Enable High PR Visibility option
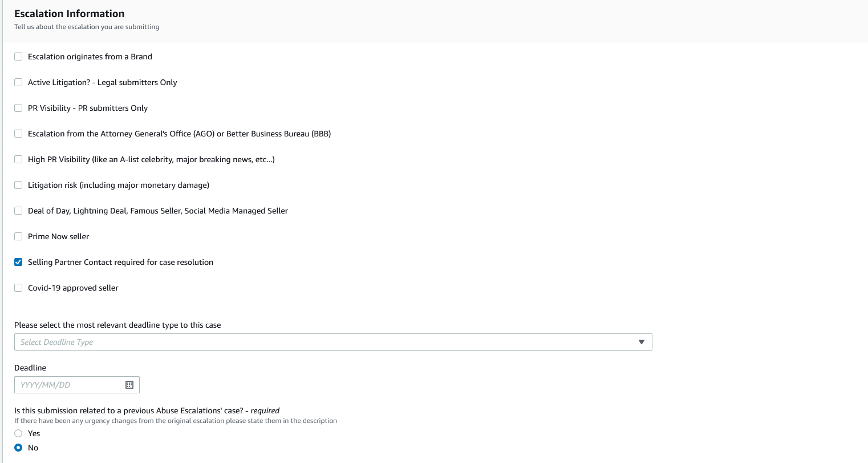Viewport: 868px width, 463px height. pyautogui.click(x=18, y=159)
